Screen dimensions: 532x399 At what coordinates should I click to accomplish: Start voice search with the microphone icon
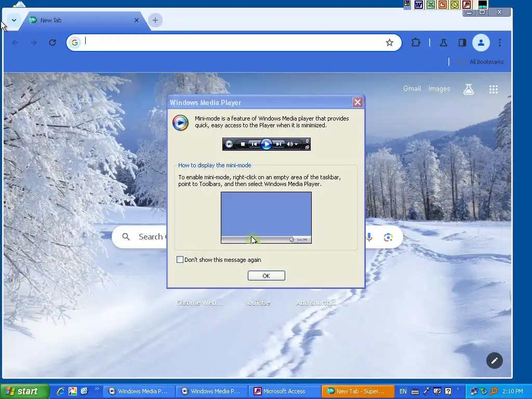point(369,237)
